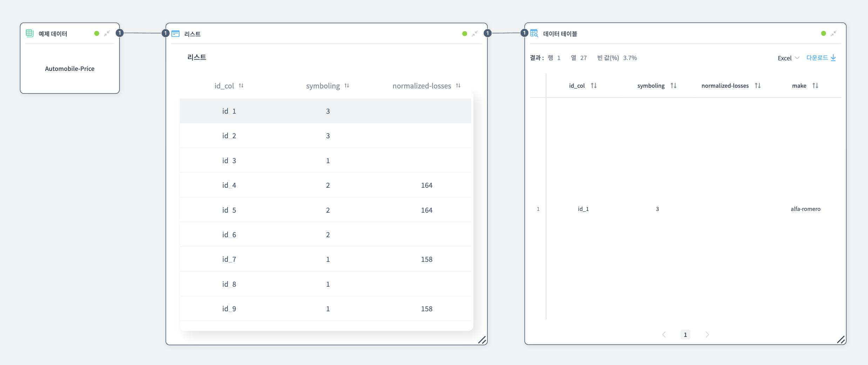Viewport: 868px width, 365px height.
Task: Go to next page in data table
Action: click(707, 334)
